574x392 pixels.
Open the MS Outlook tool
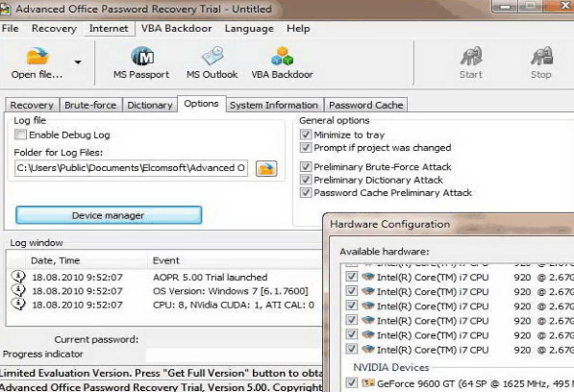pos(212,62)
